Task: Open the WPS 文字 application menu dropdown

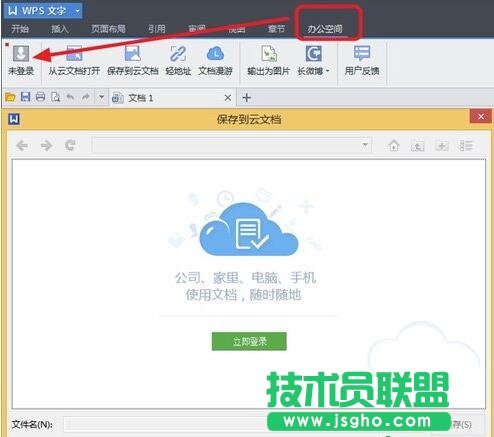Action: [77, 11]
